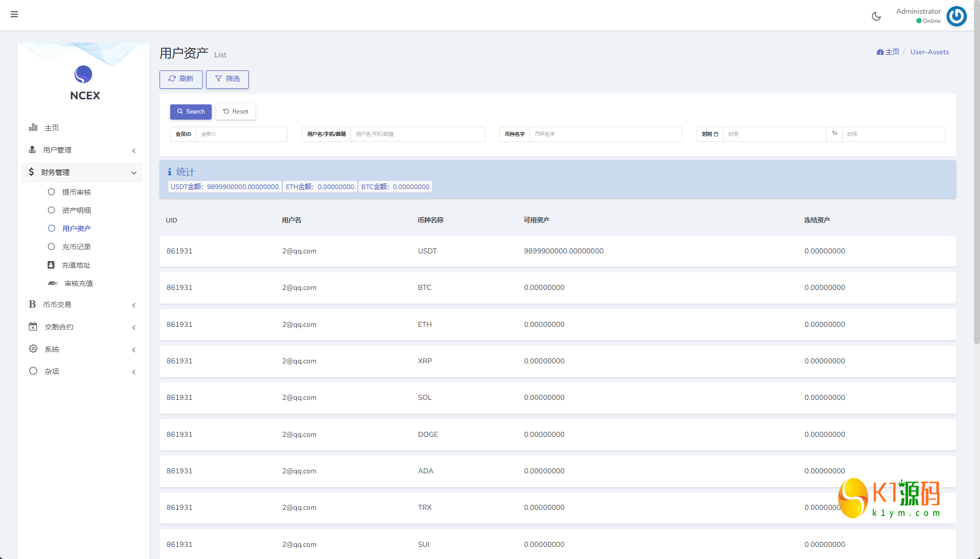The width and height of the screenshot is (980, 559).
Task: Click the info icon in 统计 panel
Action: [x=170, y=172]
